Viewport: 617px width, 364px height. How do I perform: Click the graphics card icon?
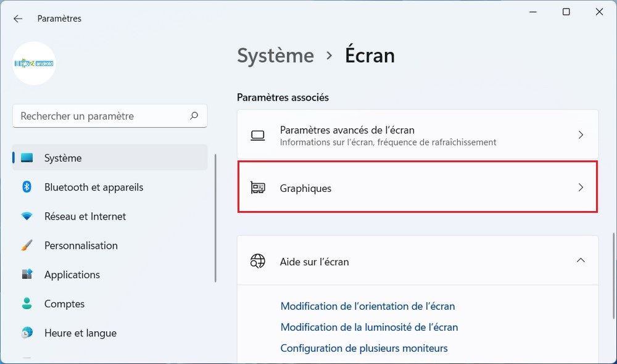coord(258,188)
